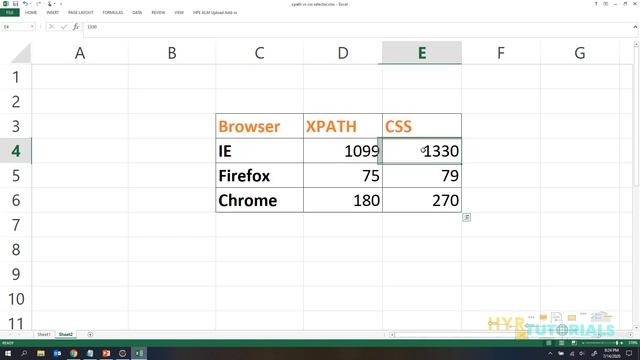Open Google Chrome from the taskbar
This screenshot has height=360, width=640.
[73, 353]
